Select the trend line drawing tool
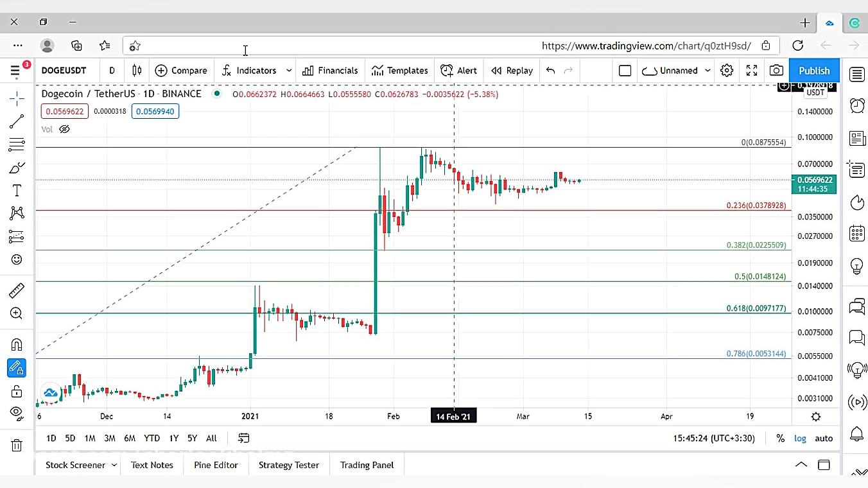The image size is (868, 488). (x=17, y=121)
